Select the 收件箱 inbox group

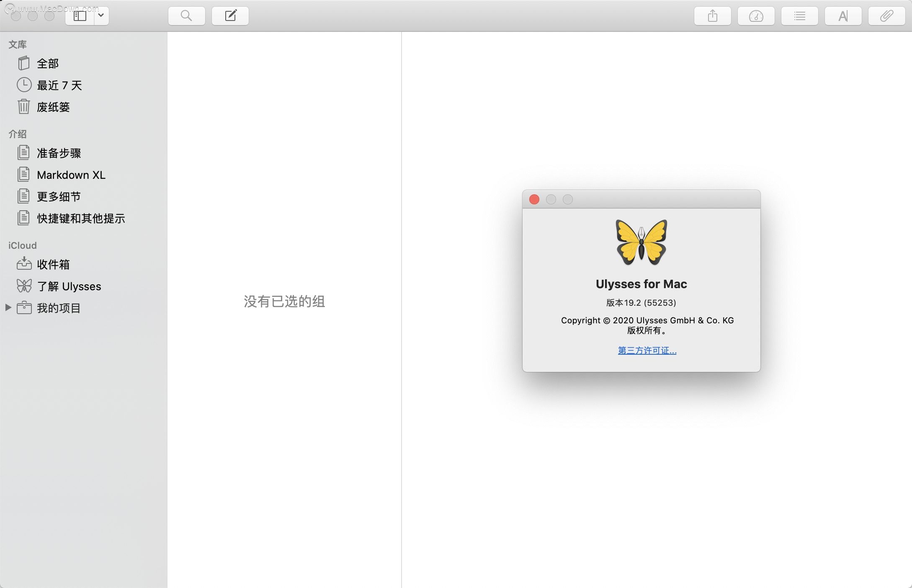click(x=84, y=265)
